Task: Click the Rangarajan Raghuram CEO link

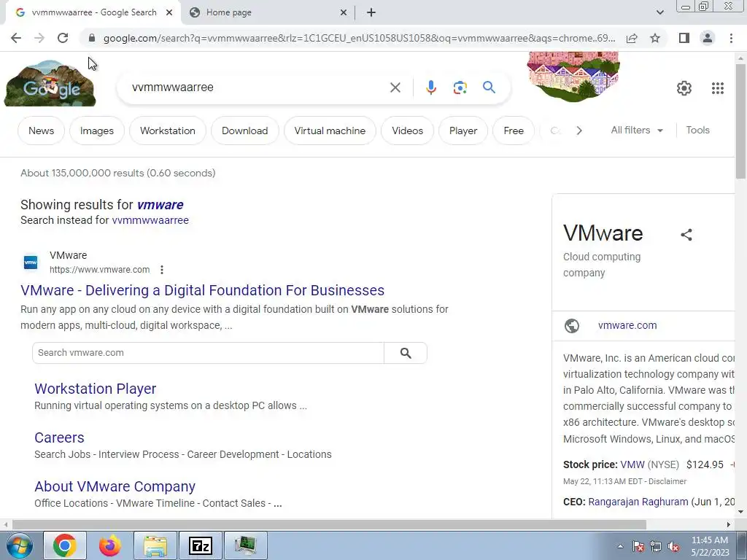Action: point(638,502)
